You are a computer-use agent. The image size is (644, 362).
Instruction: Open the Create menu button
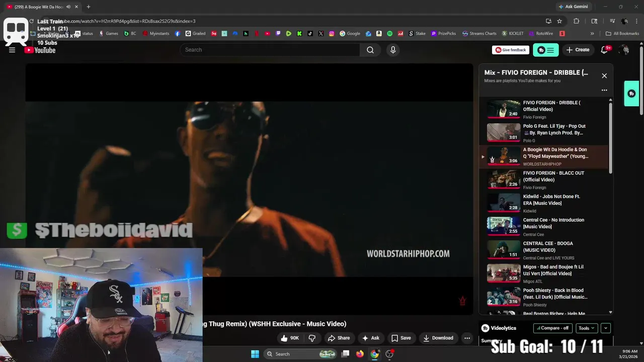578,50
